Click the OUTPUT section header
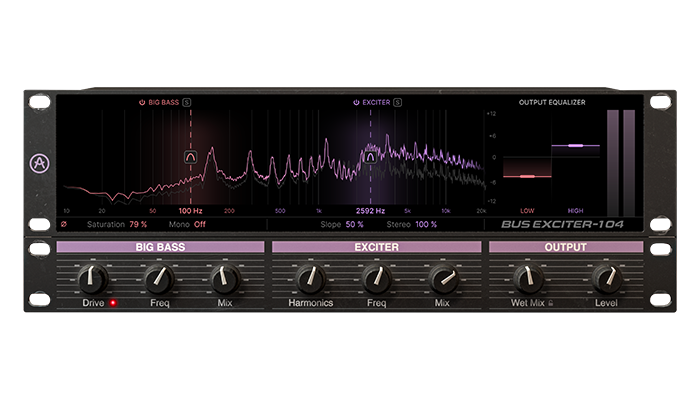700x400 pixels. click(x=566, y=247)
